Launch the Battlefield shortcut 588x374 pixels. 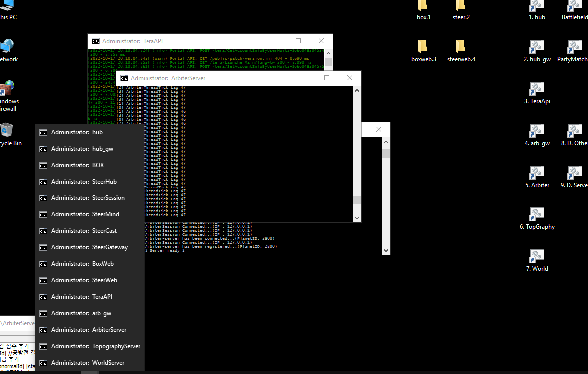pyautogui.click(x=575, y=10)
